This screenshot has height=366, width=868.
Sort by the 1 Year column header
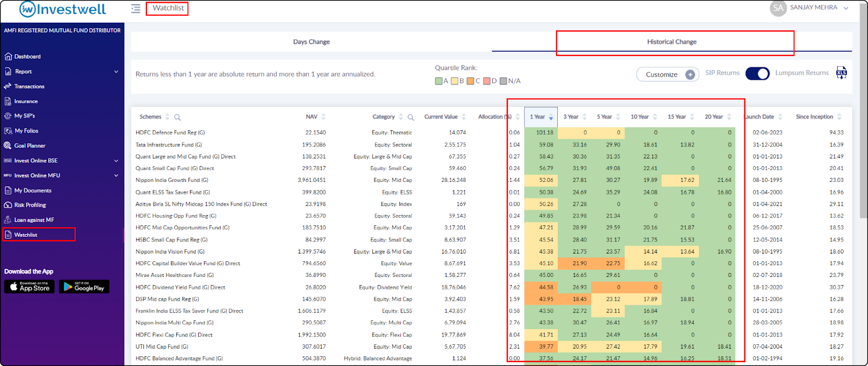click(541, 117)
